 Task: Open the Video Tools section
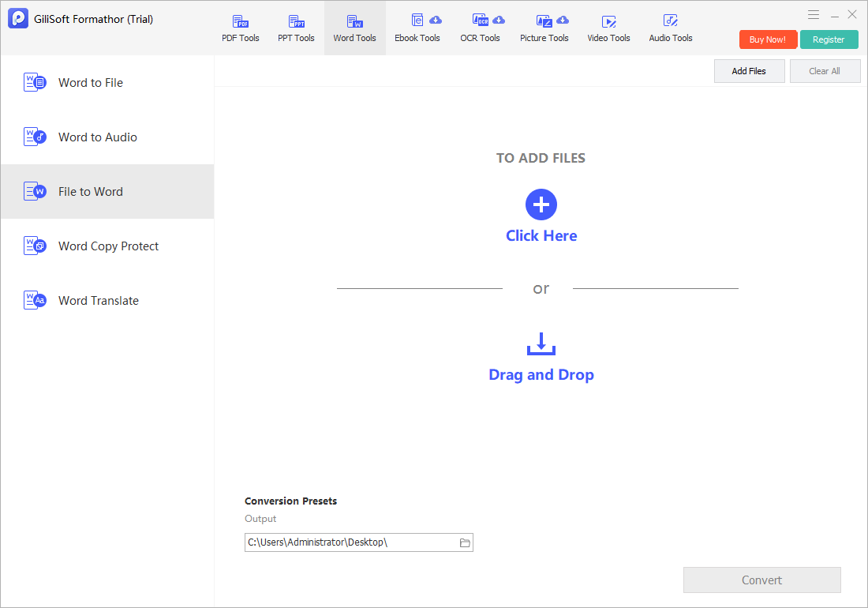[608, 28]
